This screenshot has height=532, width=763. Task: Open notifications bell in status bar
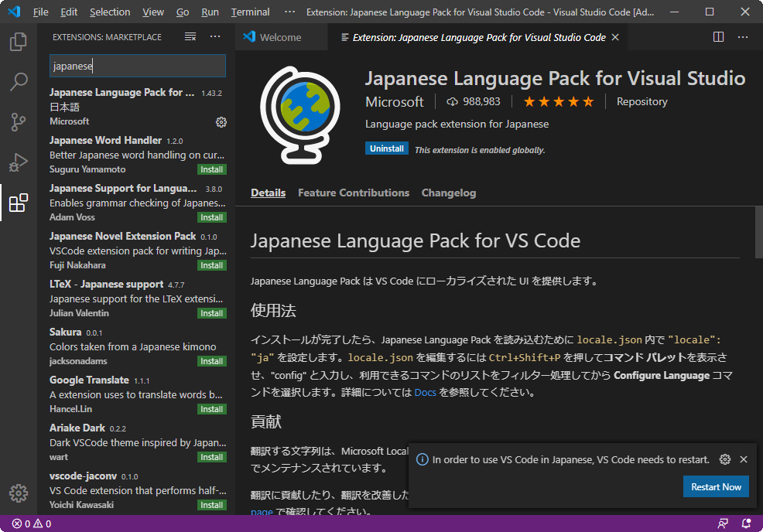tap(746, 523)
